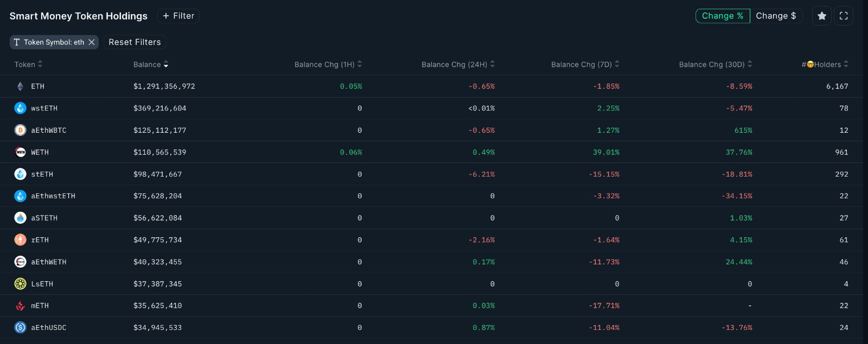Click the wstETH token logo

[x=20, y=108]
